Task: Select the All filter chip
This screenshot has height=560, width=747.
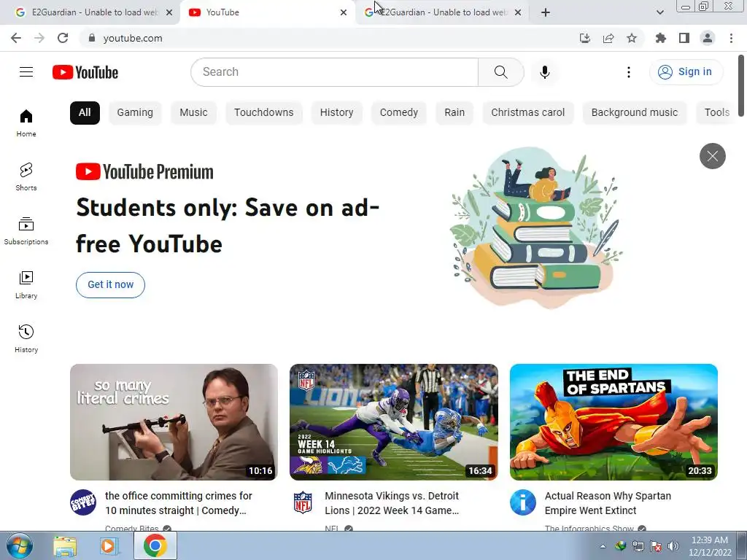Action: coord(85,113)
